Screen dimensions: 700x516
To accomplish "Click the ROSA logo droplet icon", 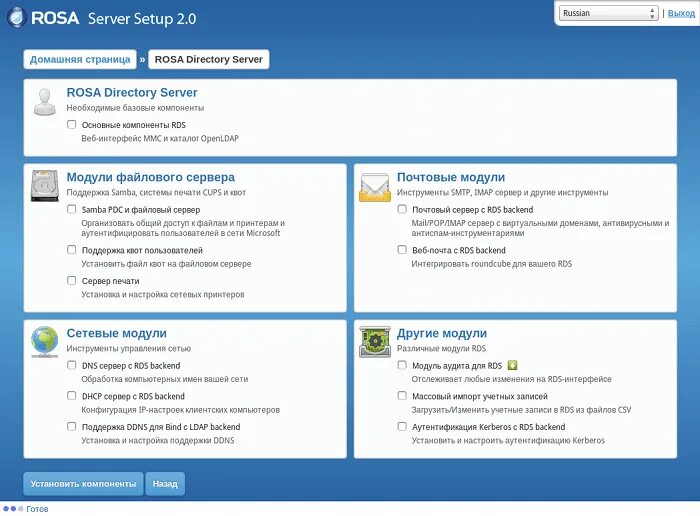I will click(x=17, y=18).
